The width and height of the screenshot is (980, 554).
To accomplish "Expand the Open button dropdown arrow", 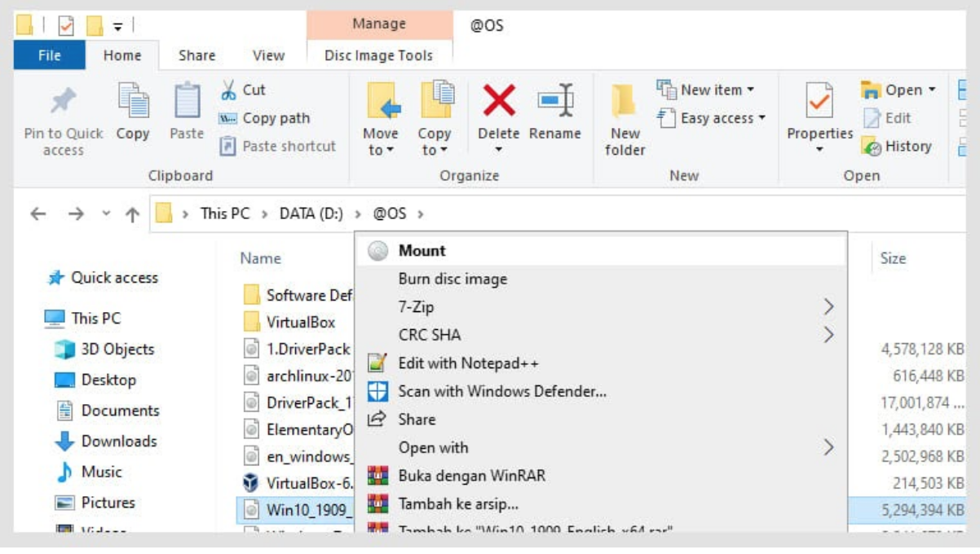I will point(932,90).
